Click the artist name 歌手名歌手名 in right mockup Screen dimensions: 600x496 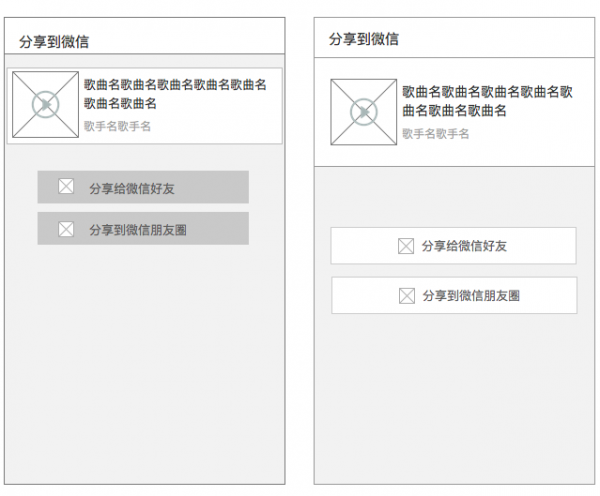pyautogui.click(x=436, y=133)
